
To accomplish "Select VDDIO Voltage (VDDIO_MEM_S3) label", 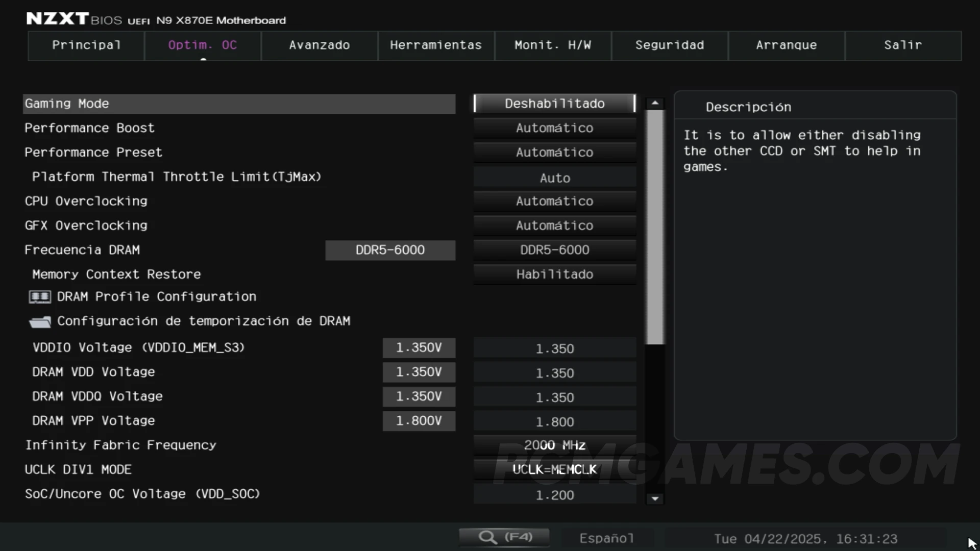I will pyautogui.click(x=138, y=348).
